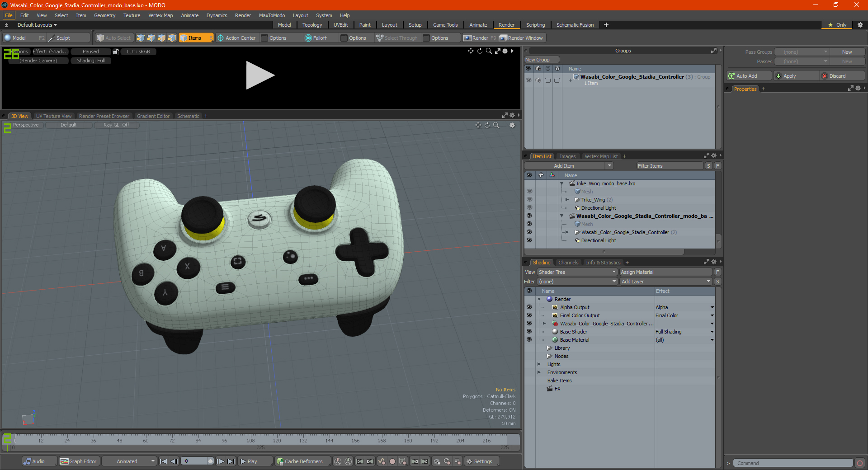Select Materials selection mode cube icon
The height and width of the screenshot is (470, 868).
(172, 38)
